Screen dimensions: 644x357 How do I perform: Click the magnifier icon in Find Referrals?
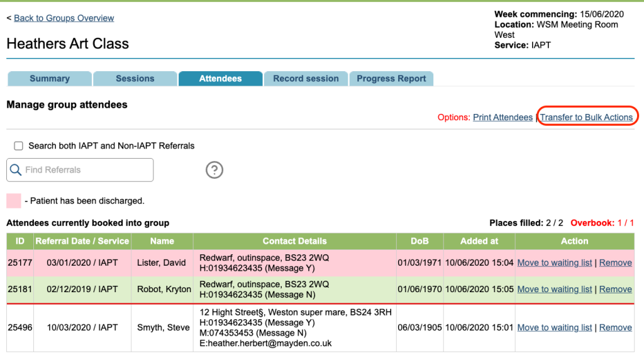pyautogui.click(x=16, y=170)
